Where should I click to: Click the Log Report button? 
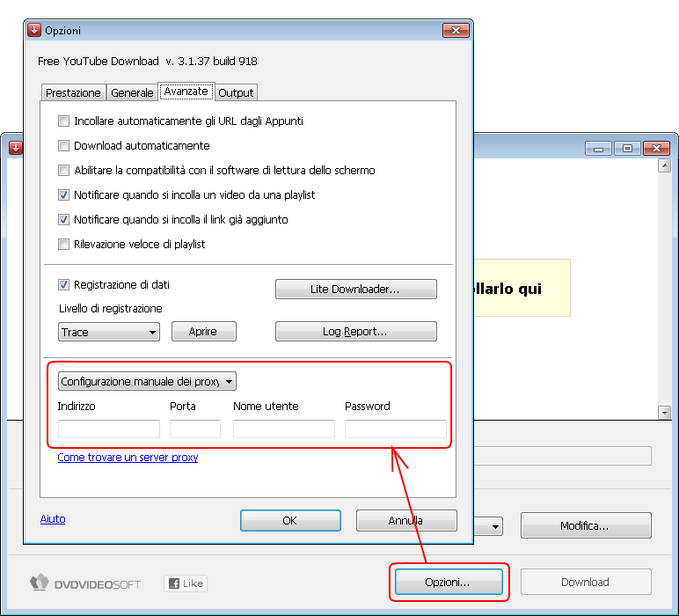(356, 332)
